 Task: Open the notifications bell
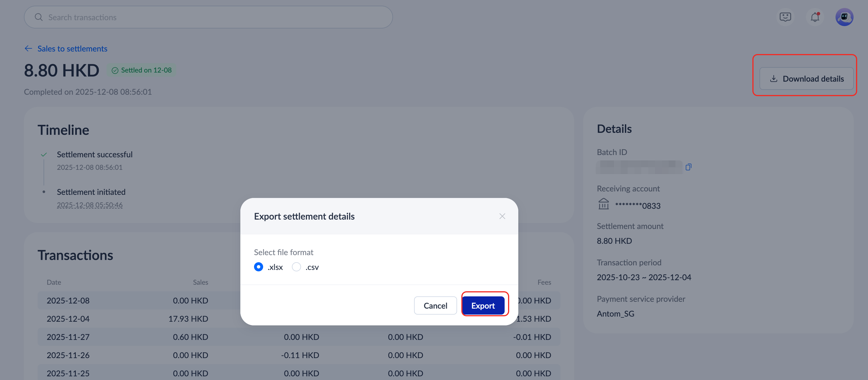pos(815,17)
